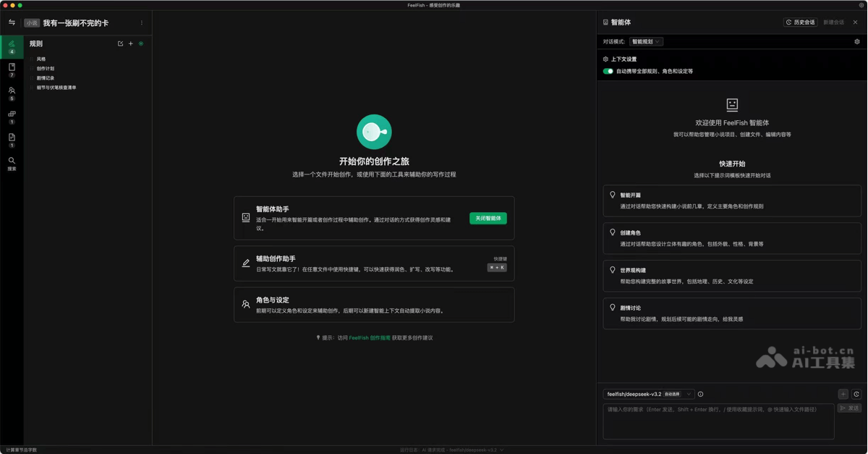Screen dimensions: 868x454
Task: Click 关闭智能体 green button
Action: pyautogui.click(x=488, y=217)
